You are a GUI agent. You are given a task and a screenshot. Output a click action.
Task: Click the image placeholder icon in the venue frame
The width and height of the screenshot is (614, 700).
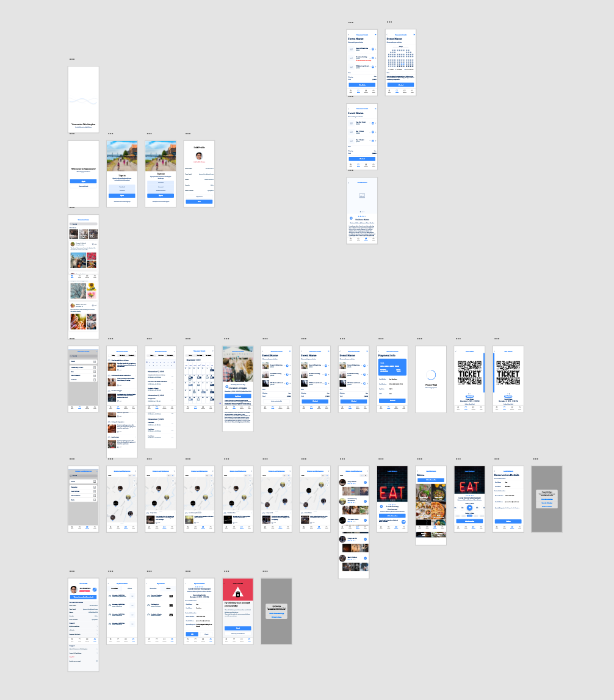[x=362, y=195]
